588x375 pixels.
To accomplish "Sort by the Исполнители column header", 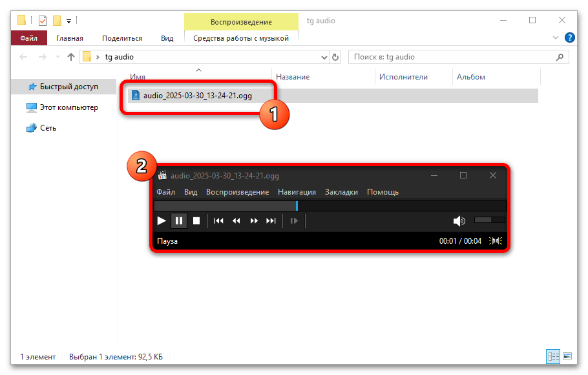I will coord(403,76).
